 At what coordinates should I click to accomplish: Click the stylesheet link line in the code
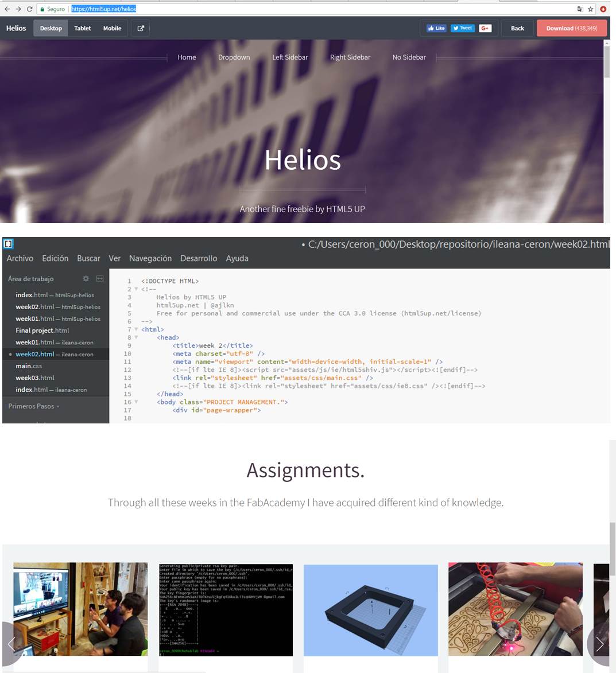coord(273,378)
